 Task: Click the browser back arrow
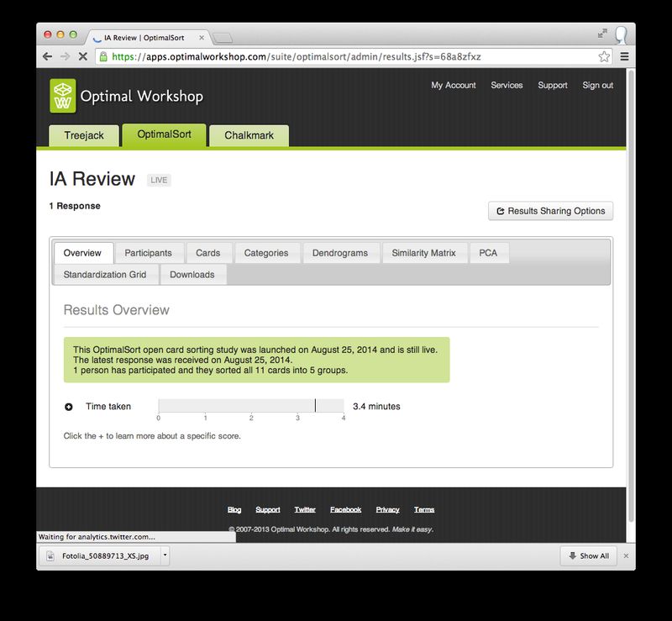tap(47, 57)
